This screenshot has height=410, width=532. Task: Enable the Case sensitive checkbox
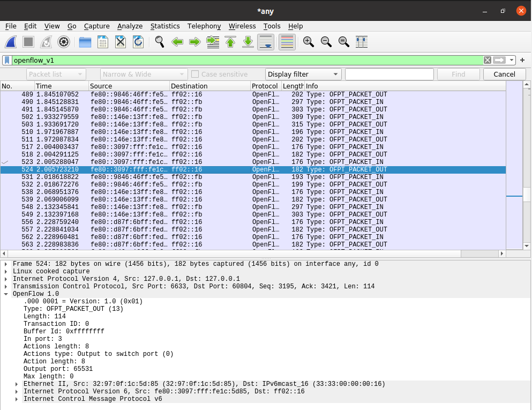[196, 74]
